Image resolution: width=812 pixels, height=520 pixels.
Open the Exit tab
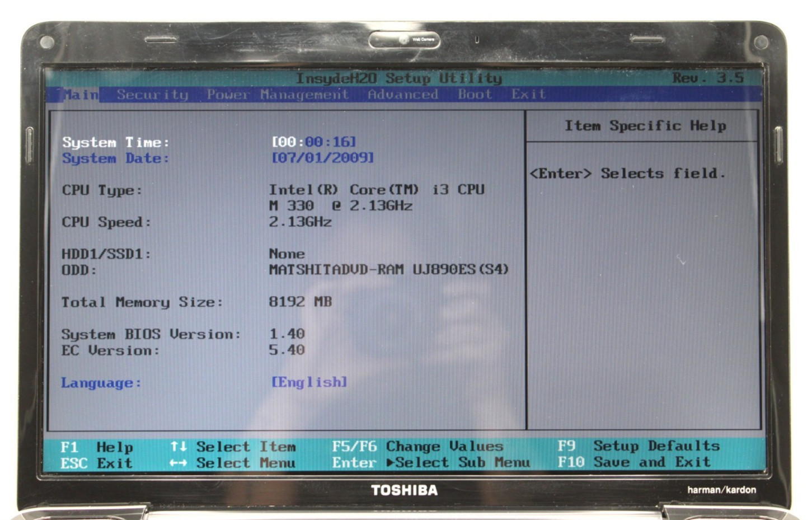click(x=528, y=94)
